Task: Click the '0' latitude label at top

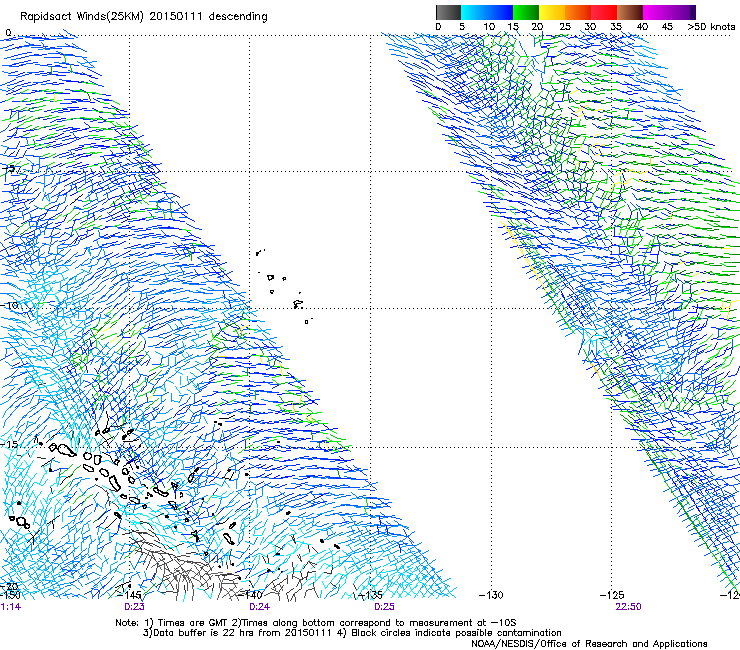Action: click(8, 33)
